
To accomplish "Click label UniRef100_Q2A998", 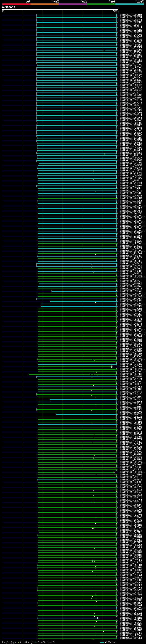I will click(131, 50).
